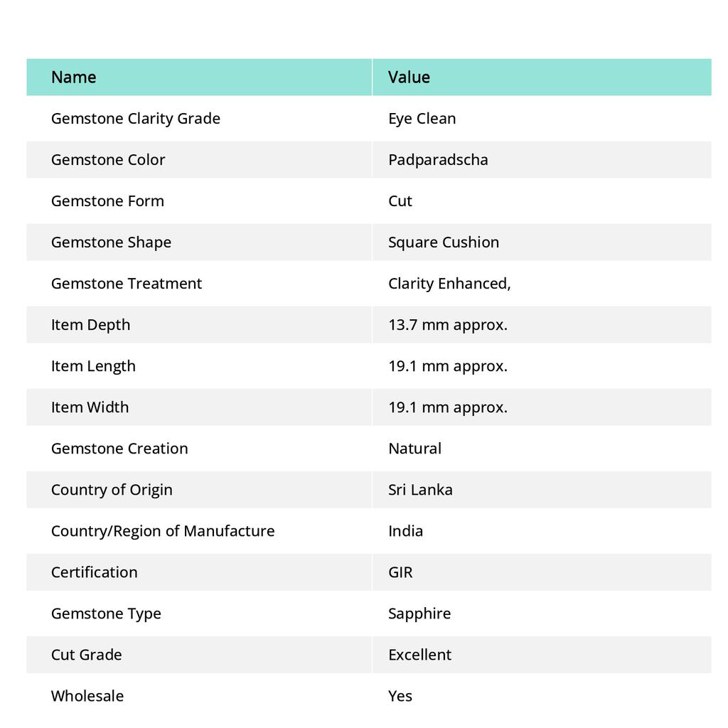Select the Sri Lanka origin value
Screen dimensions: 728x728
420,490
